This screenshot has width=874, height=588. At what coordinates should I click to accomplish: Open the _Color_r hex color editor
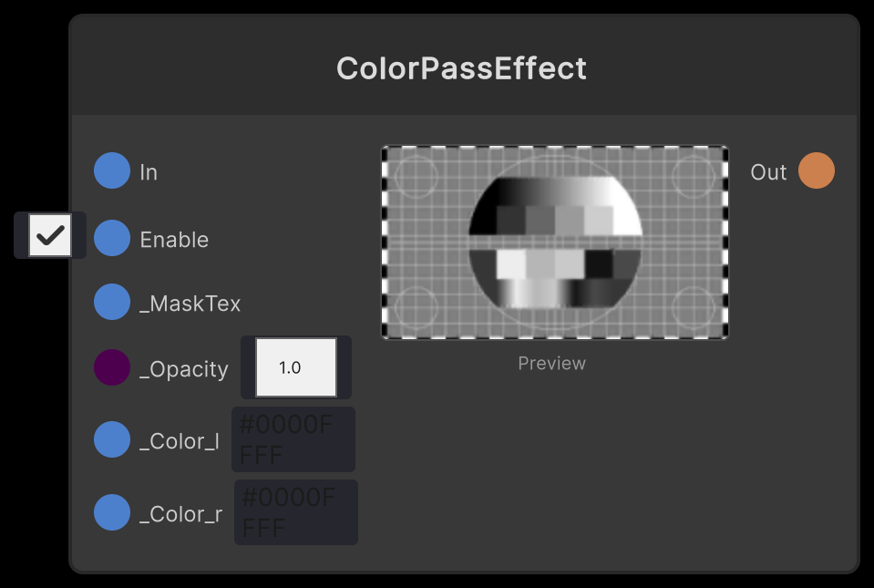295,512
